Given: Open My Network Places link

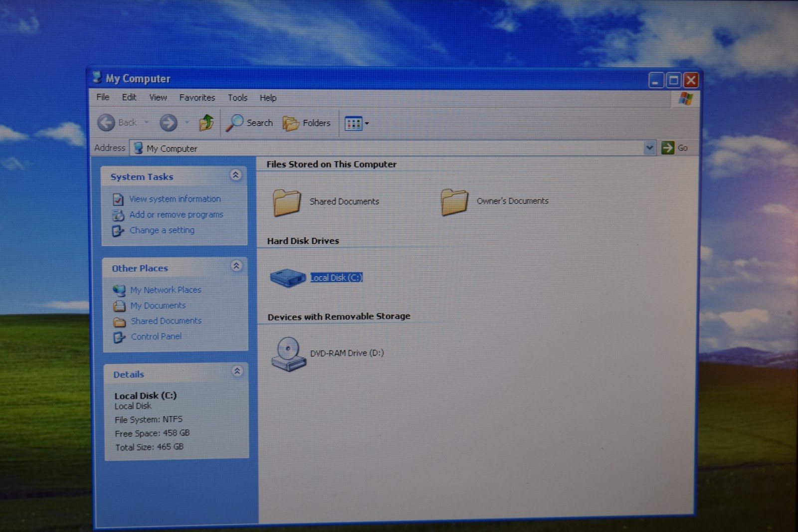Looking at the screenshot, I should [166, 290].
